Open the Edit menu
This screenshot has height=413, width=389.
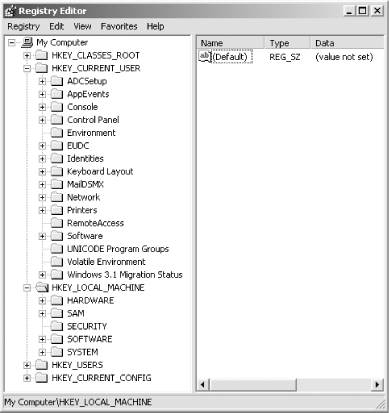tap(57, 26)
